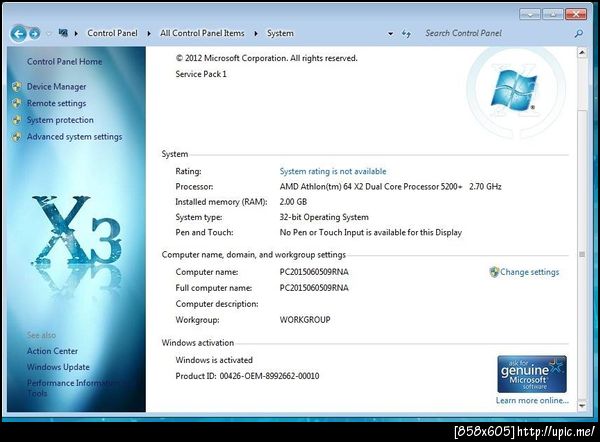Expand the arrow after All Control Panel Items
600x442 pixels.
256,33
